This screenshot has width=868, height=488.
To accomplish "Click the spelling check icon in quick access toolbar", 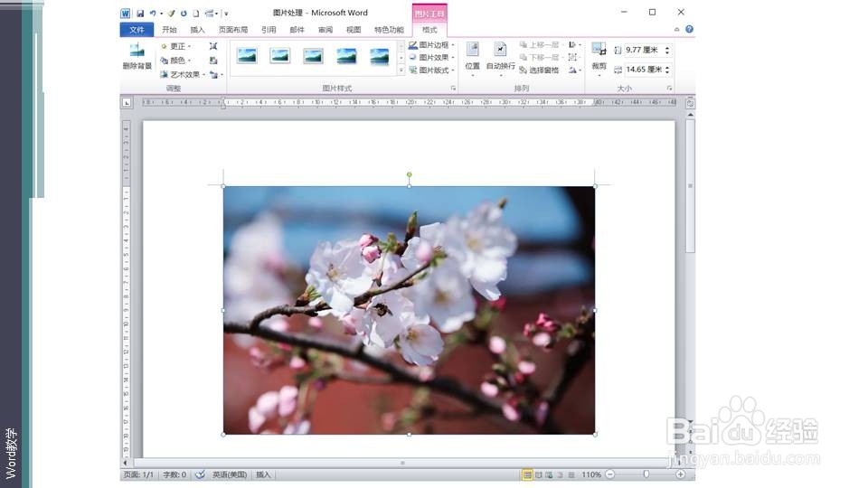I will pyautogui.click(x=172, y=14).
